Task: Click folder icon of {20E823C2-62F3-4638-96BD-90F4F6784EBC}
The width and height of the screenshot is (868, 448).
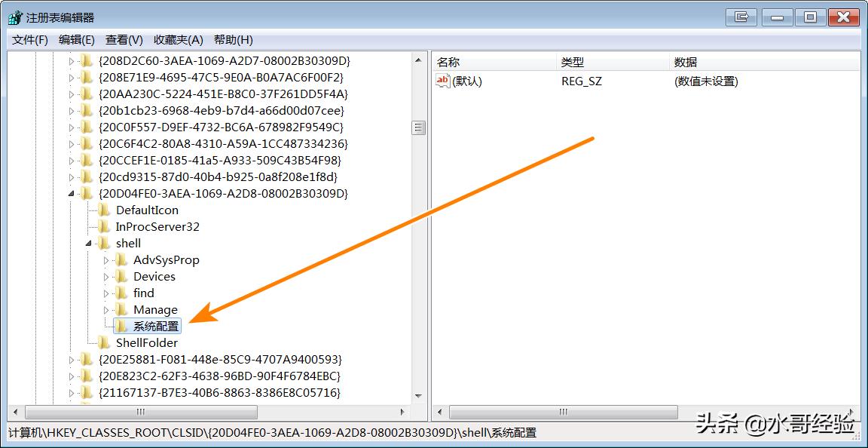Action: pyautogui.click(x=87, y=376)
